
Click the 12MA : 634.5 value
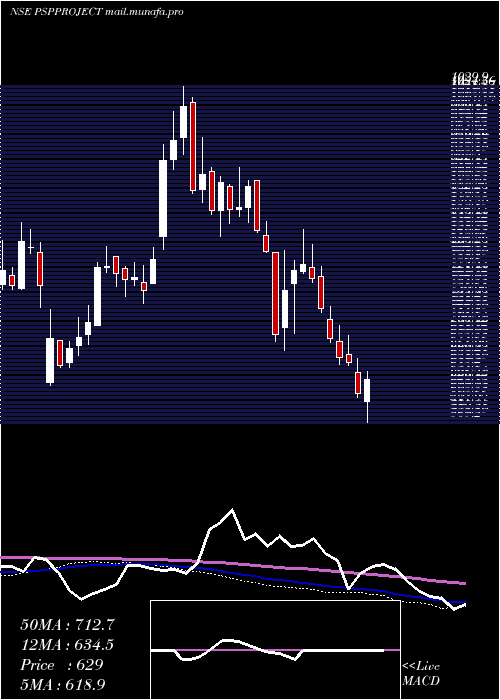(x=67, y=645)
